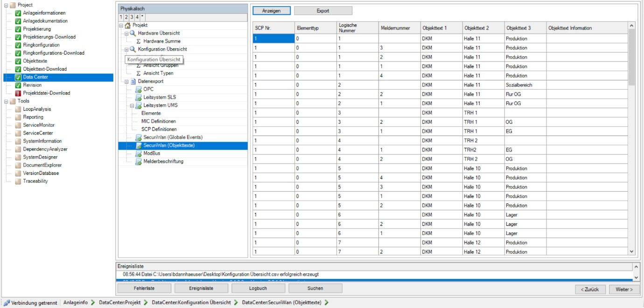Click the green check icon beside Objekttexte
Screen dimensions: 644x308
pyautogui.click(x=18, y=61)
